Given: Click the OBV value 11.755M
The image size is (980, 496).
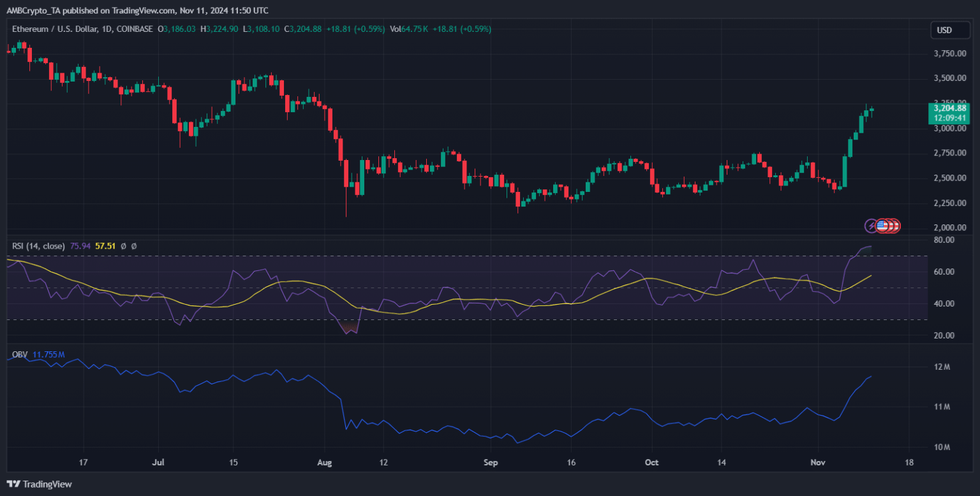Looking at the screenshot, I should [48, 354].
